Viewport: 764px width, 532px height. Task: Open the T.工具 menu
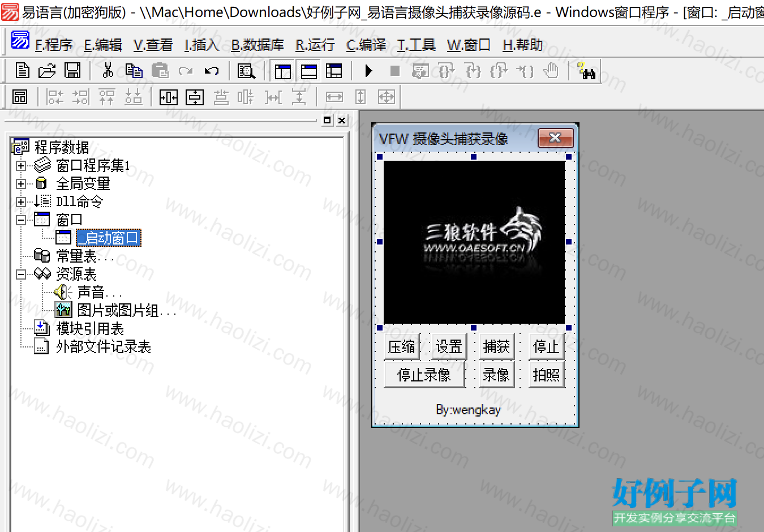point(417,45)
